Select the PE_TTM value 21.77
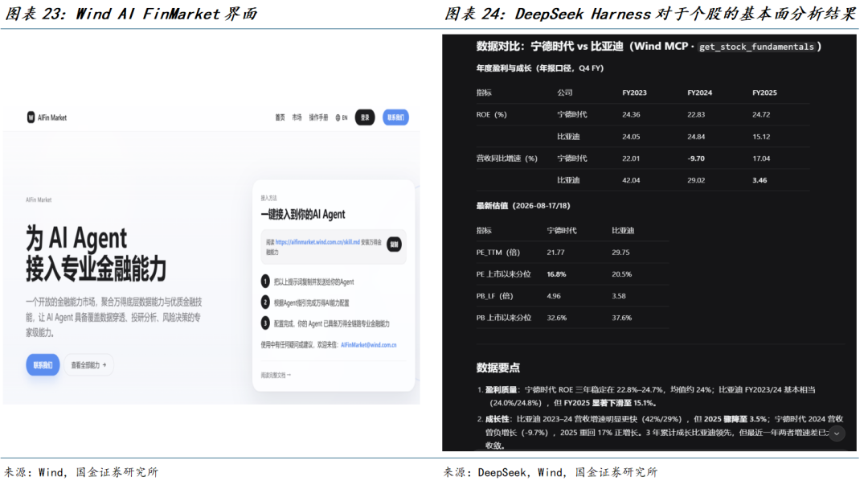Image resolution: width=868 pixels, height=481 pixels. [x=556, y=253]
